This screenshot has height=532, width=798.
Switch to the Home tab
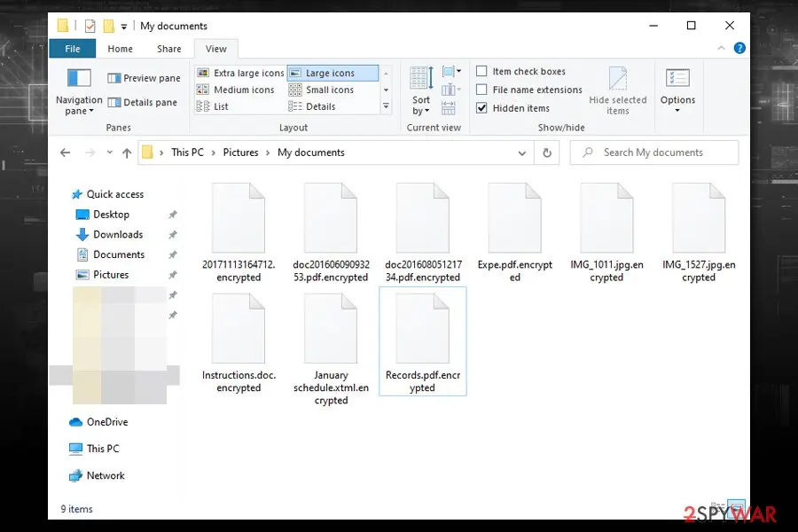tap(120, 49)
